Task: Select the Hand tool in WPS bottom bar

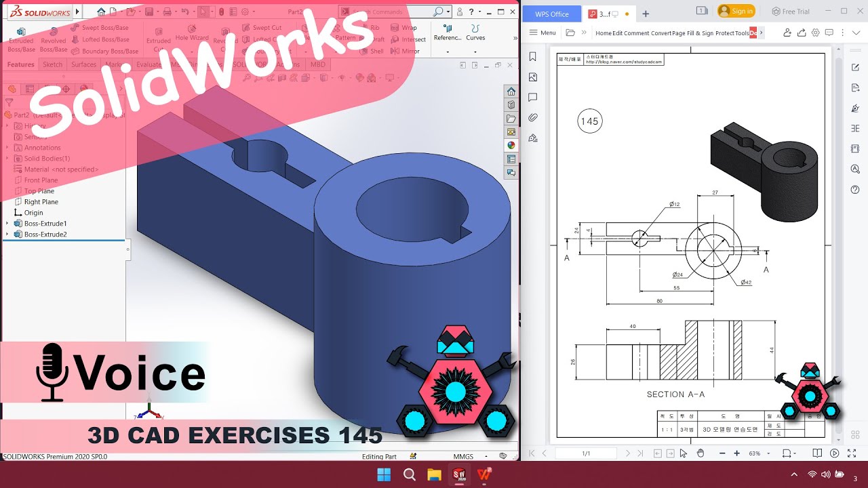Action: coord(701,453)
